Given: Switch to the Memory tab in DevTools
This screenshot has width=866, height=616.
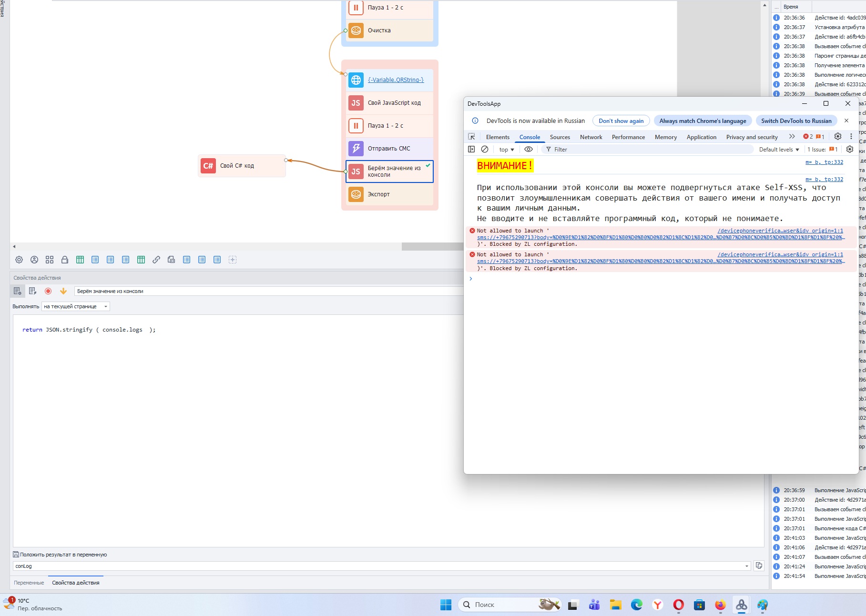Looking at the screenshot, I should point(666,137).
